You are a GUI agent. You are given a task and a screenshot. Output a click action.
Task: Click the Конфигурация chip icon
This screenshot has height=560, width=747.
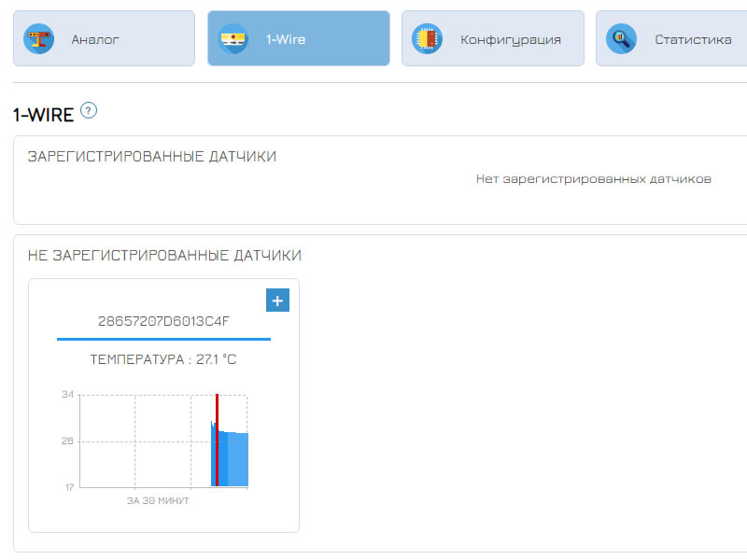point(427,39)
